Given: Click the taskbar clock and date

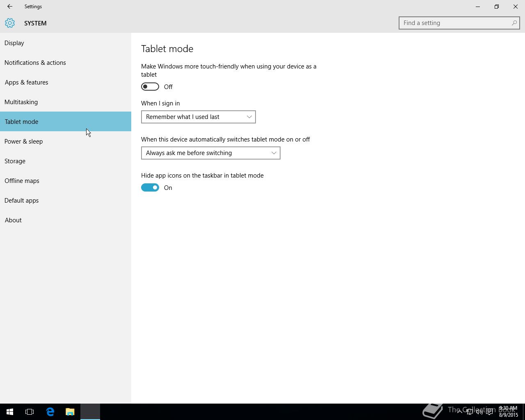Looking at the screenshot, I should pos(508,412).
